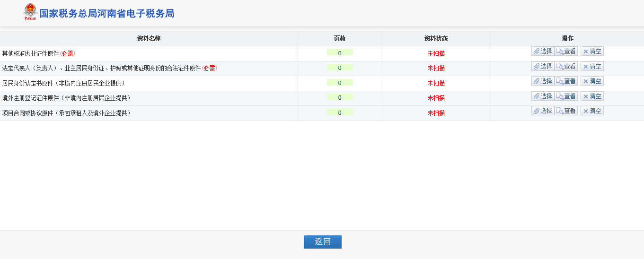The width and height of the screenshot is (644, 259).
Task: View 境外注册登记证件原件 scanned pages
Action: pos(566,96)
